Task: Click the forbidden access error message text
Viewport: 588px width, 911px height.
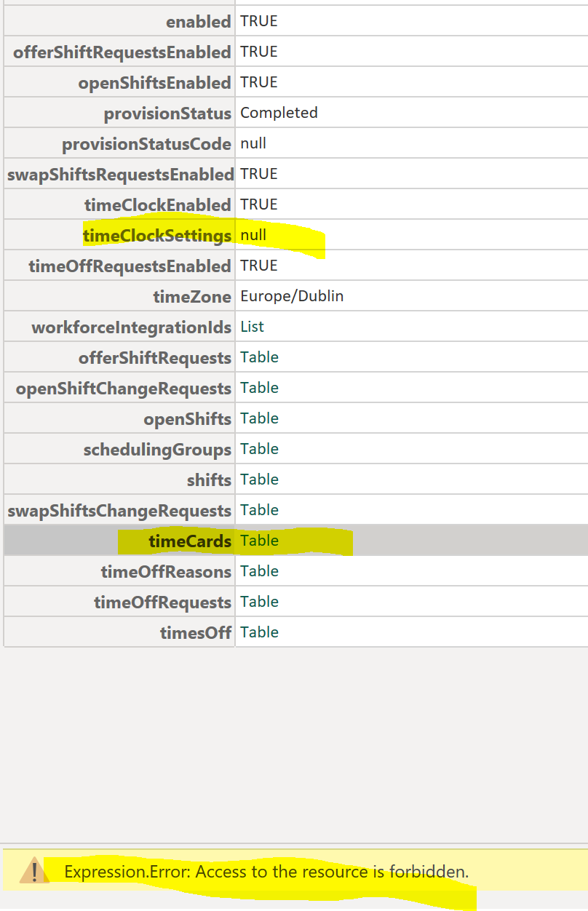Action: click(267, 871)
